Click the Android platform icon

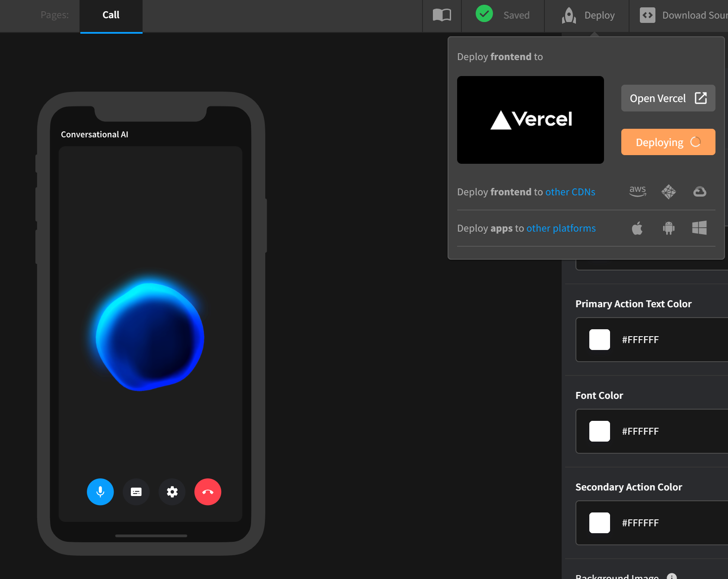668,228
